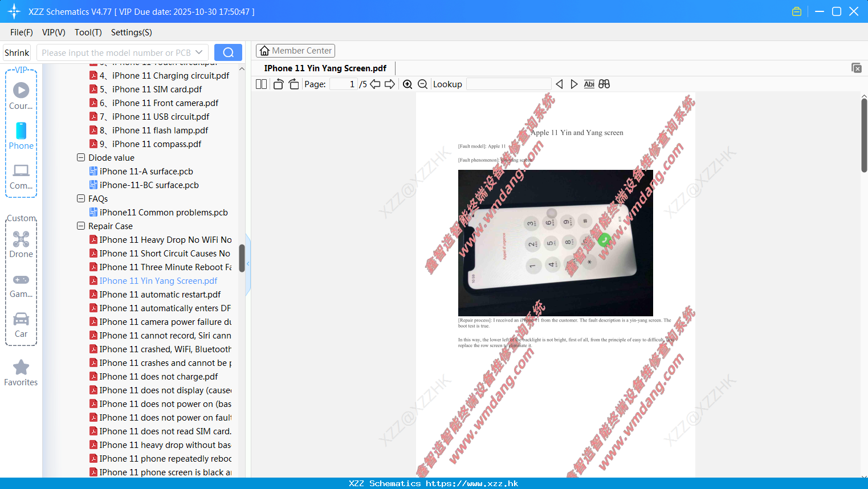Viewport: 868px width, 489px height.
Task: Click the XZZ Schematics logo icon
Action: click(x=14, y=11)
